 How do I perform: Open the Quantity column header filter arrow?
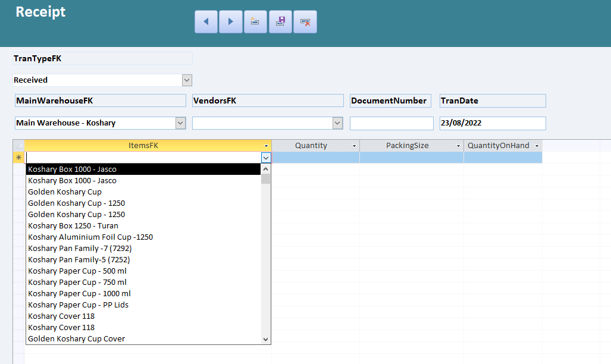pos(354,146)
